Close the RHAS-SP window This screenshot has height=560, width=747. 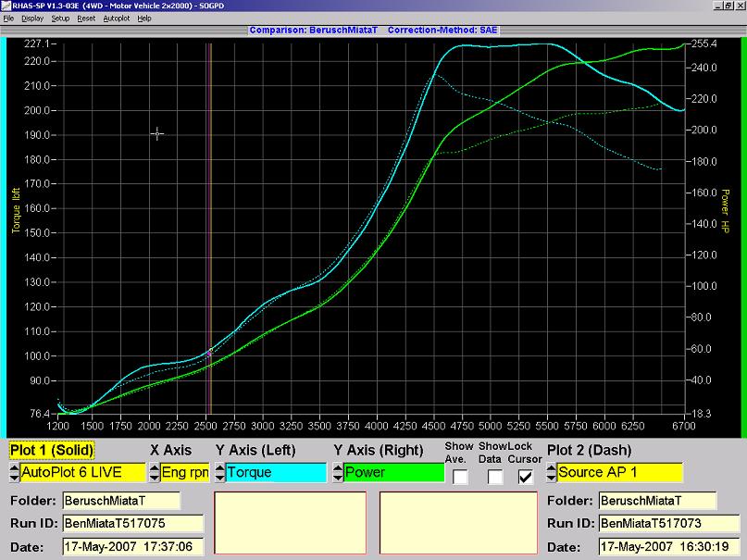coord(739,6)
